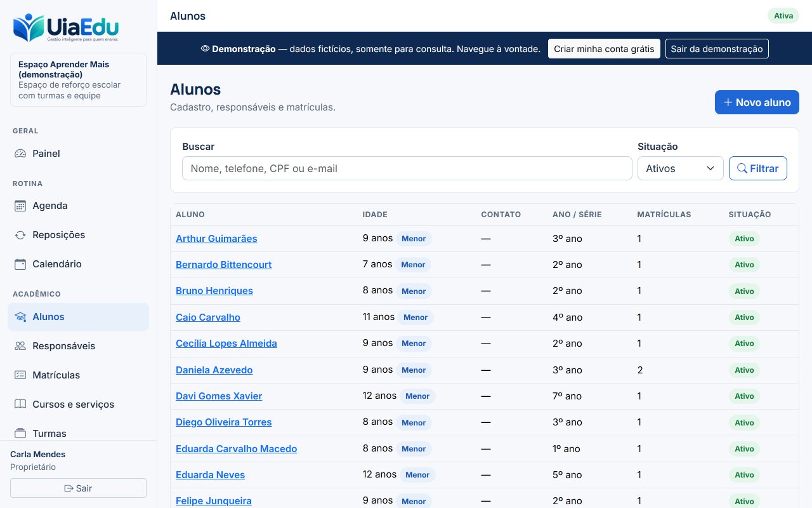Screen dimensions: 812x508
Task: Click the Menor badge in Arthur Guimarães row
Action: point(414,239)
